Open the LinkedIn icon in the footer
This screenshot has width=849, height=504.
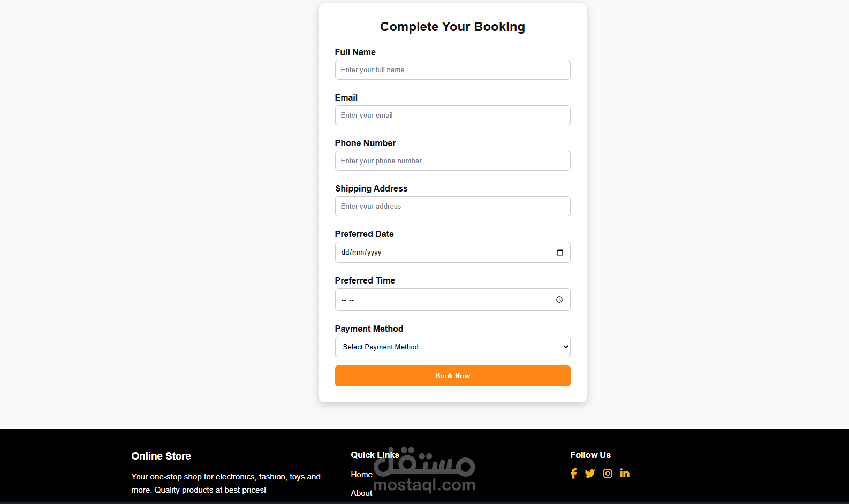625,473
